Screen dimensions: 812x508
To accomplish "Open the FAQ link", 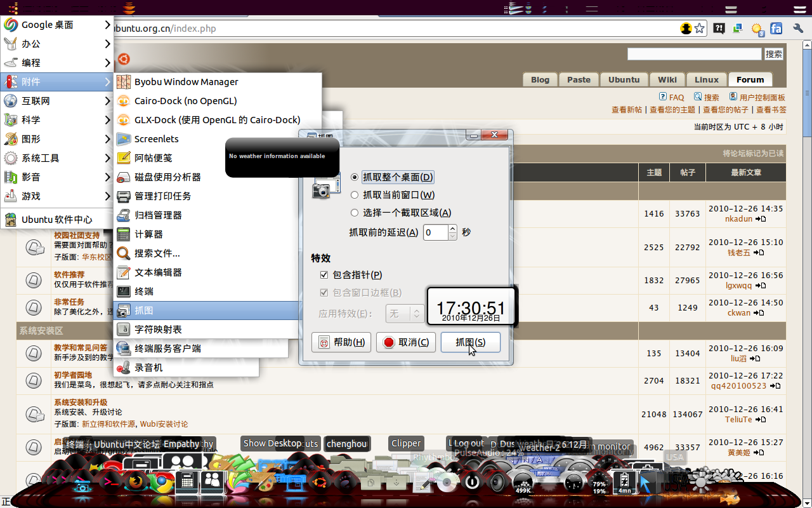I will 671,97.
